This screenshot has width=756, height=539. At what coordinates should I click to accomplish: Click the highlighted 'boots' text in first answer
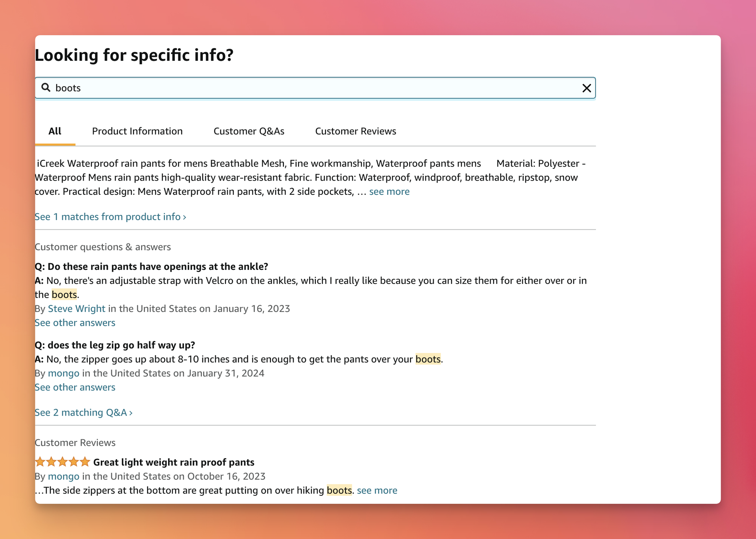pos(64,294)
